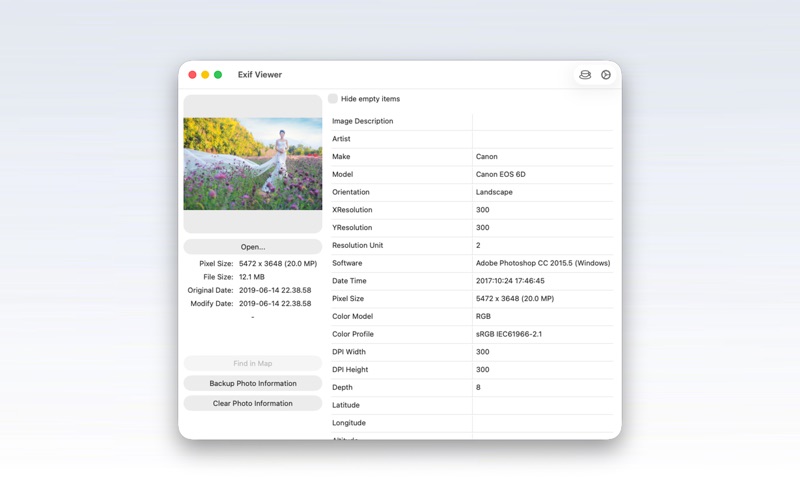The height and width of the screenshot is (500, 800).
Task: Select the Pixel Size label in the table
Action: tap(348, 299)
